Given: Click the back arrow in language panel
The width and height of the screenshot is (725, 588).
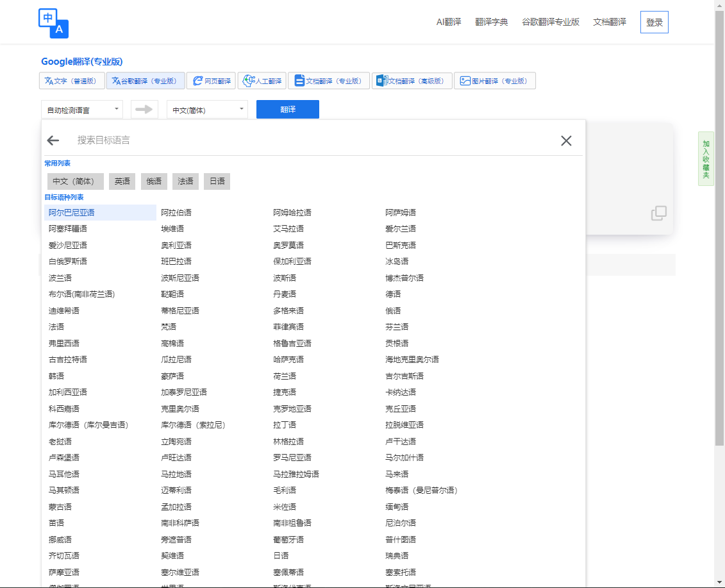Looking at the screenshot, I should (x=53, y=140).
